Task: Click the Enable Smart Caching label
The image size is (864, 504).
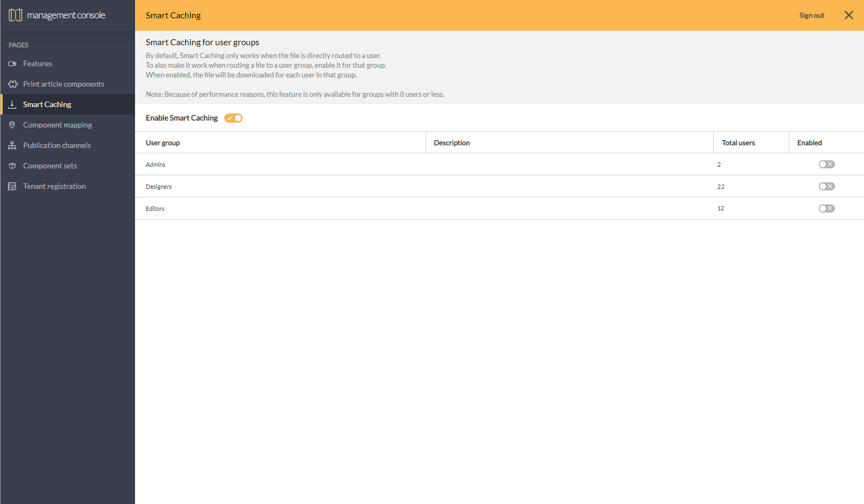Action: (182, 118)
